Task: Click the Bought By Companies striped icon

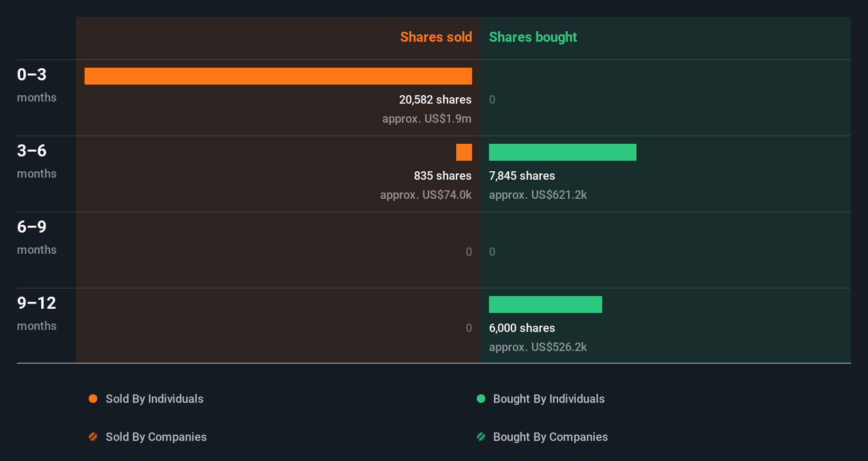Action: pos(481,437)
